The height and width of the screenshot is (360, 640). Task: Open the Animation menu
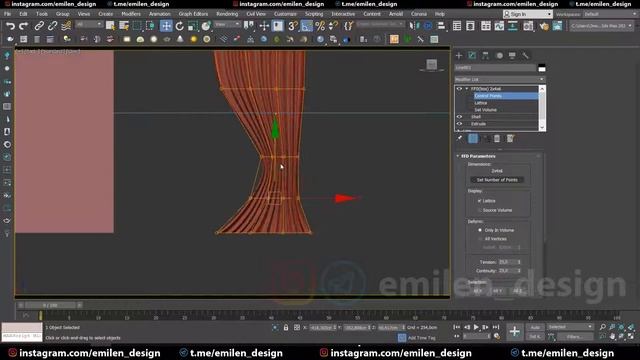[160, 14]
